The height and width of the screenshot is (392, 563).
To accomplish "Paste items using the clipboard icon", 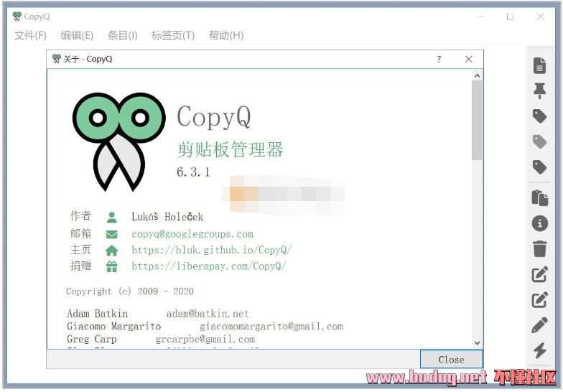I will (x=539, y=197).
